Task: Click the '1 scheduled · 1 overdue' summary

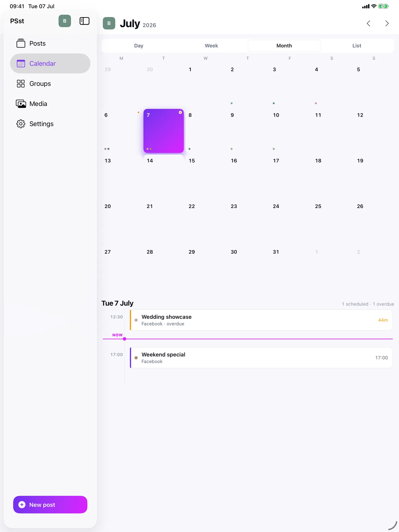Action: pyautogui.click(x=368, y=304)
